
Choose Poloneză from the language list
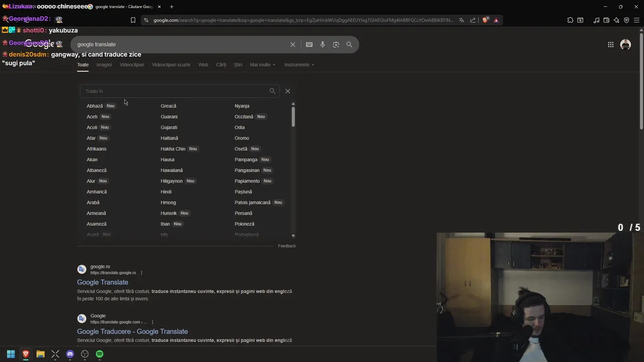tap(245, 224)
